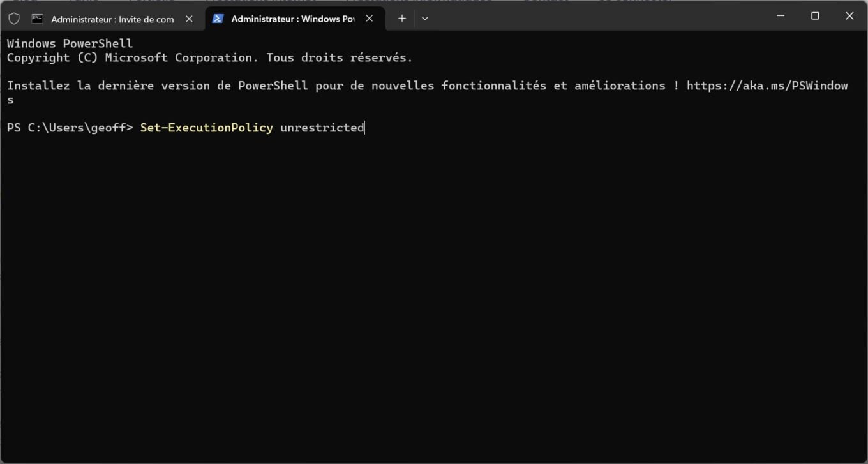The image size is (868, 464).
Task: Open a new tab with plus button
Action: point(401,19)
